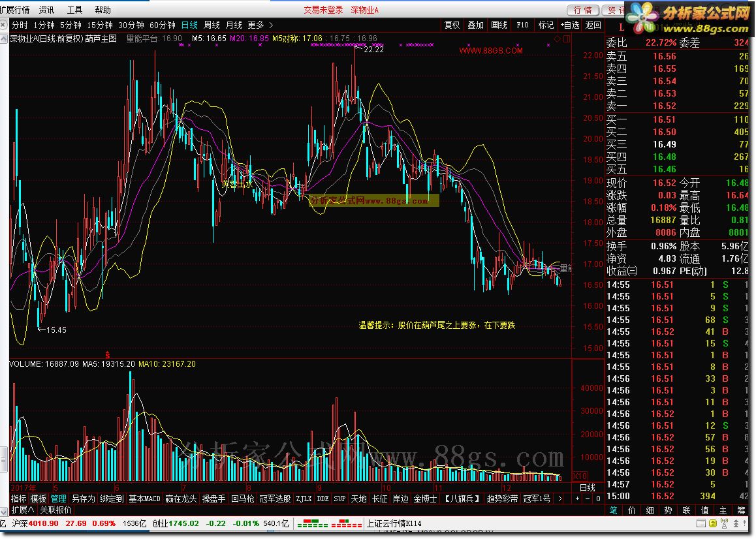Open the 管理 tab

click(x=58, y=499)
